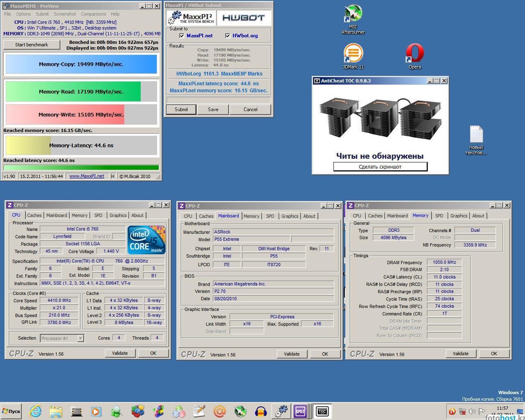Switch to the TOC taskbar button
The image size is (525, 420).
(322, 411)
